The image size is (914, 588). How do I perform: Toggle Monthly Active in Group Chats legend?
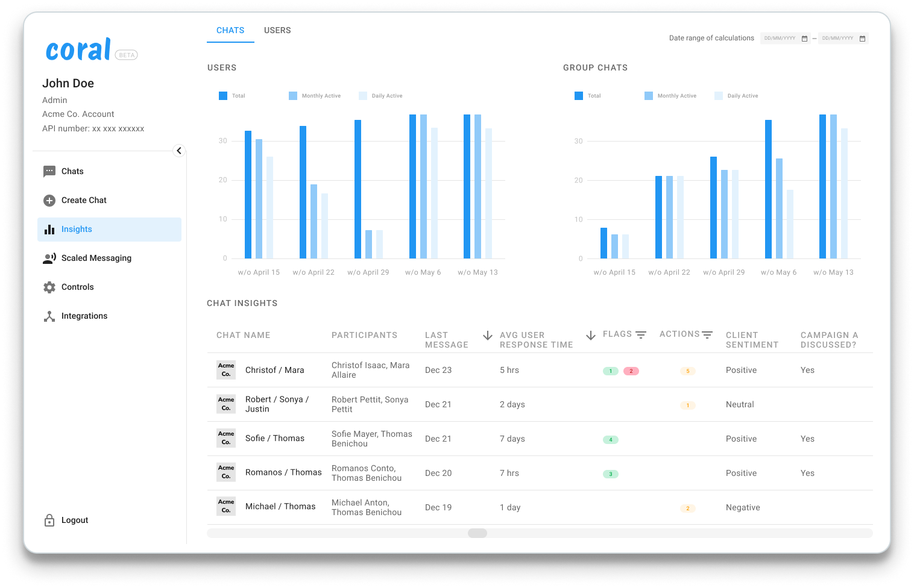click(670, 96)
